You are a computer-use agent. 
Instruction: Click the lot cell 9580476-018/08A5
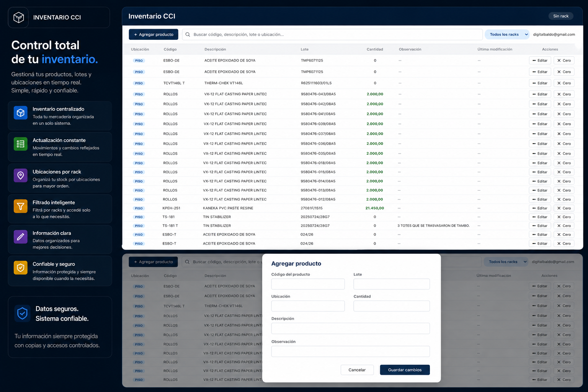tap(318, 163)
